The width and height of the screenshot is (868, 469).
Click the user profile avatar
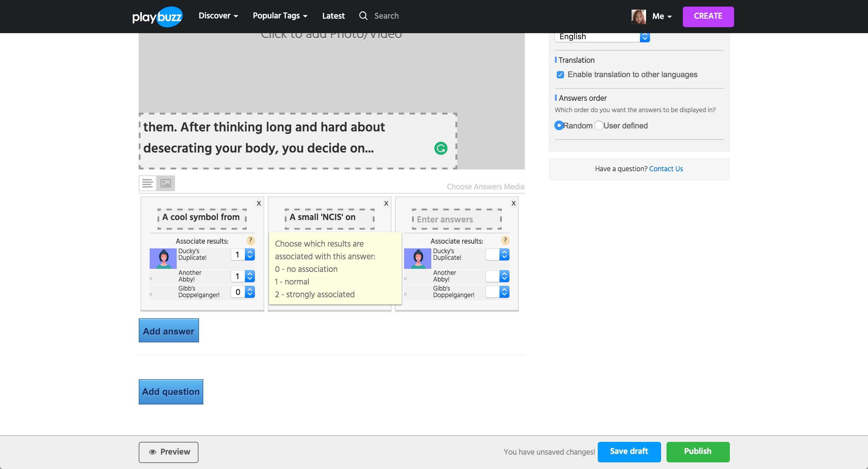[x=638, y=16]
